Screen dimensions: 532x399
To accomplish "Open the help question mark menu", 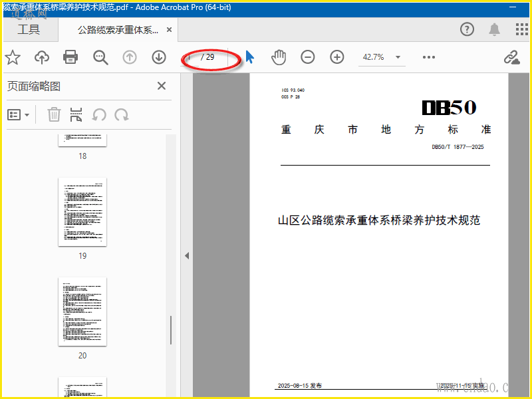I will tap(467, 29).
